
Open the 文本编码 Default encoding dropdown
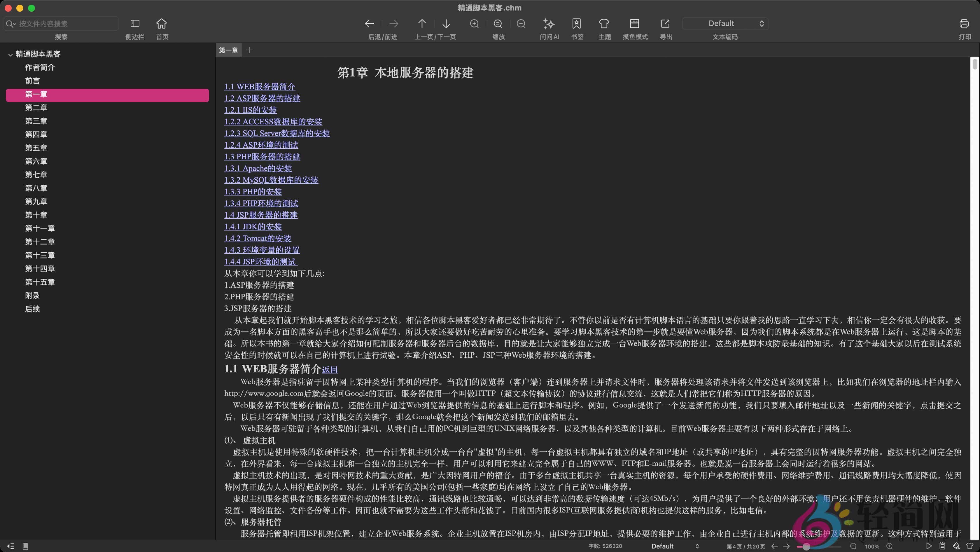point(725,23)
